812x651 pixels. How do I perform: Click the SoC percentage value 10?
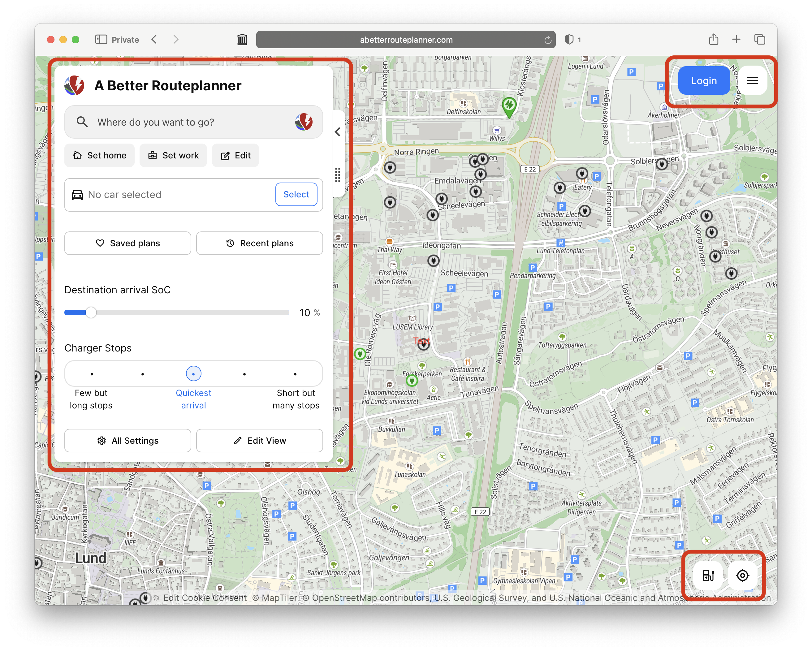click(305, 313)
